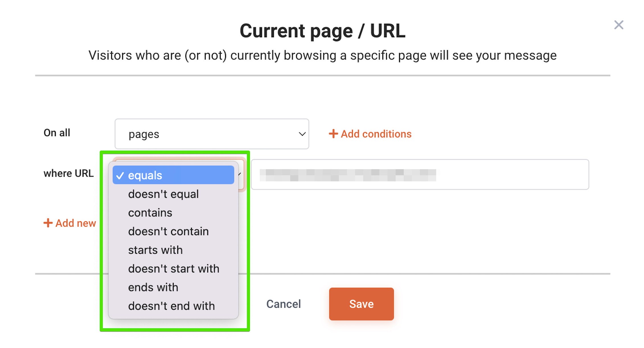Screen dimensions: 644x348
Task: Select doesn't start with option
Action: (x=173, y=269)
